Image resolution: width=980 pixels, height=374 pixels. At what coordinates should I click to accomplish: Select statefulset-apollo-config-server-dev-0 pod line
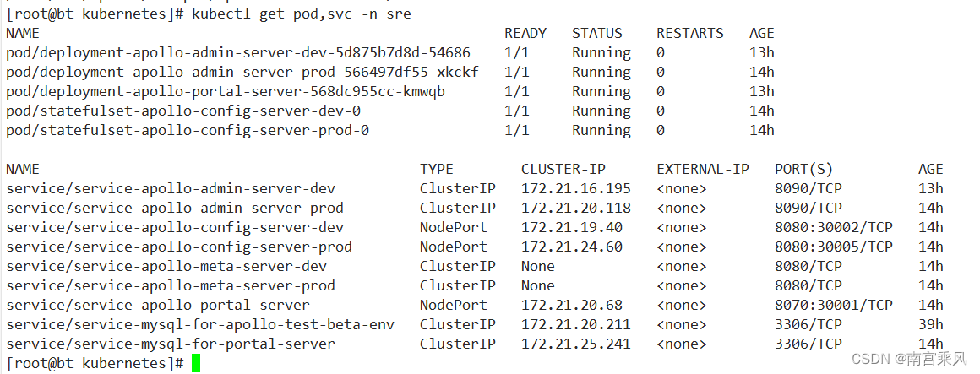pos(183,111)
